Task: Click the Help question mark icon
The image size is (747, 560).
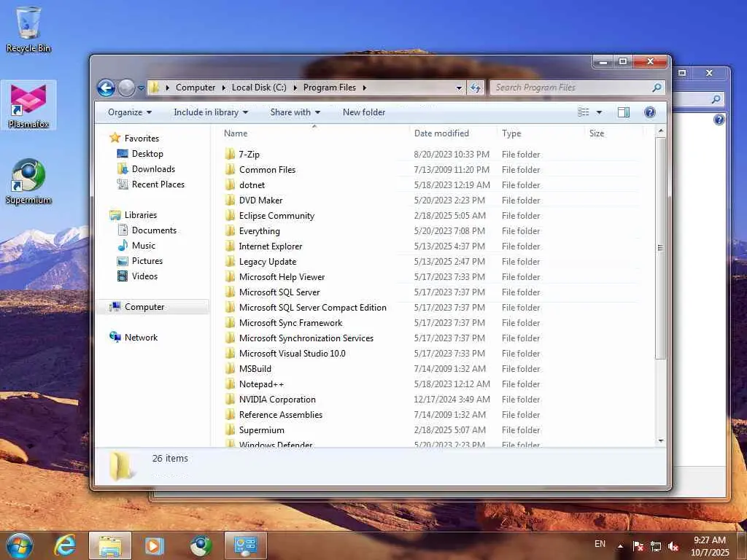Action: [650, 112]
